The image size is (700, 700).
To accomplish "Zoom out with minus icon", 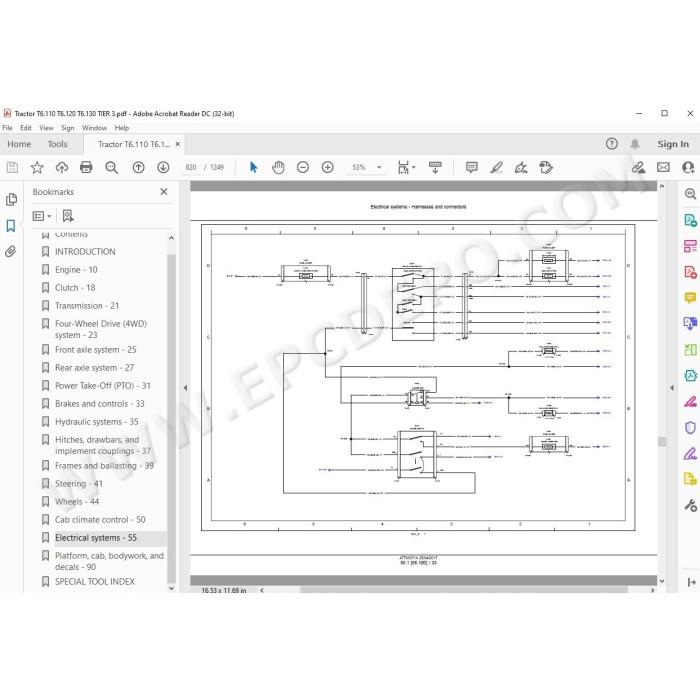I will click(x=303, y=167).
